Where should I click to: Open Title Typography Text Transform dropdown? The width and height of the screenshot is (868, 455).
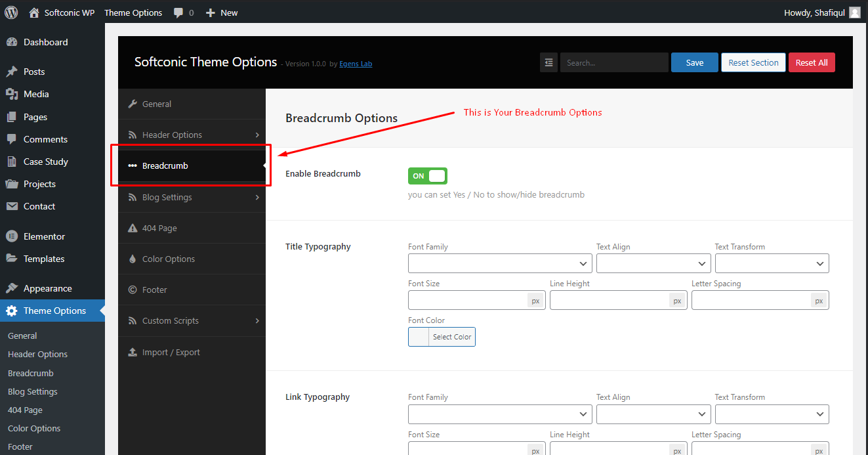coord(772,263)
